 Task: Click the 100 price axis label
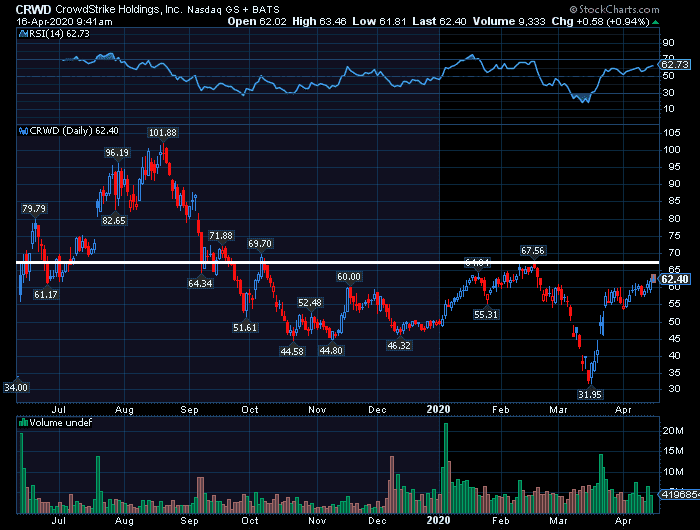click(x=672, y=150)
